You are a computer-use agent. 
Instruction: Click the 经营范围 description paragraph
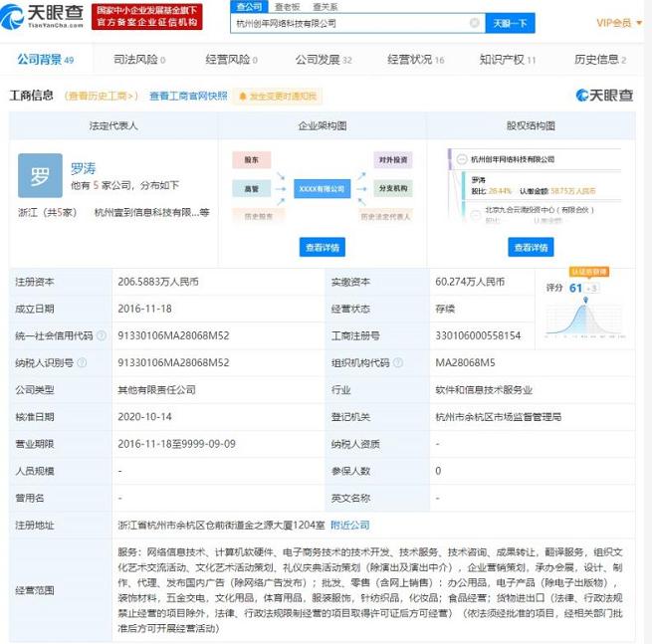point(370,590)
